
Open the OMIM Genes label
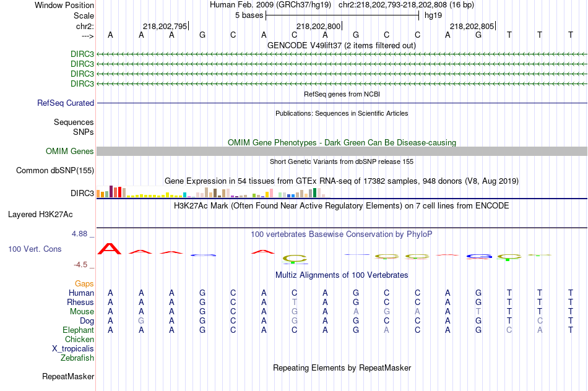click(70, 151)
